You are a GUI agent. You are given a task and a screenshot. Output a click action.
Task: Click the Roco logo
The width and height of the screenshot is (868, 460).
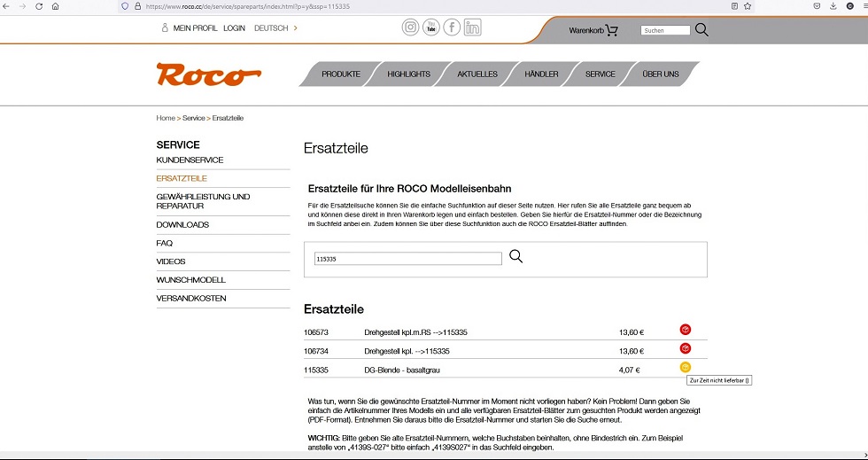(x=208, y=75)
